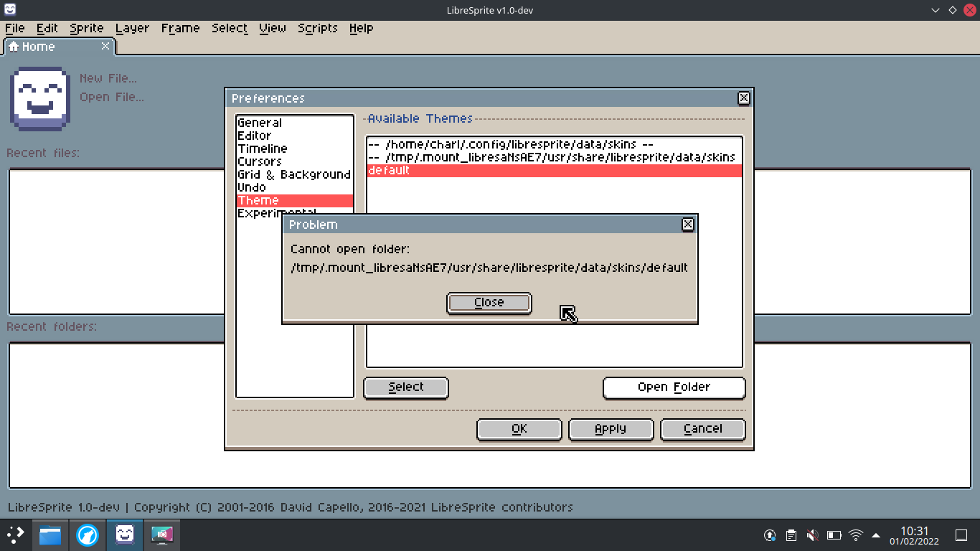Select Grid & Background in Preferences categories
Viewport: 980px width, 551px height.
(x=293, y=174)
